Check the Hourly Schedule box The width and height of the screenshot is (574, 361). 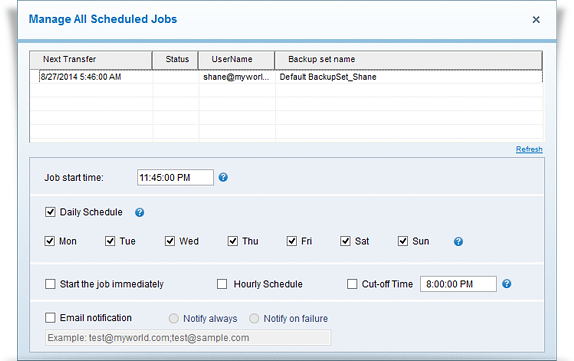222,284
